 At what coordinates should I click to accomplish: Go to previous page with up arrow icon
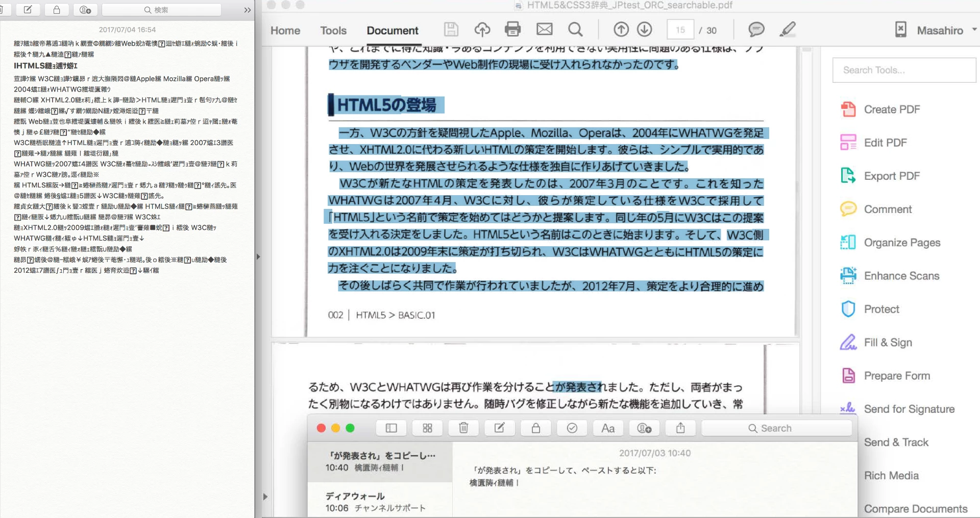621,30
